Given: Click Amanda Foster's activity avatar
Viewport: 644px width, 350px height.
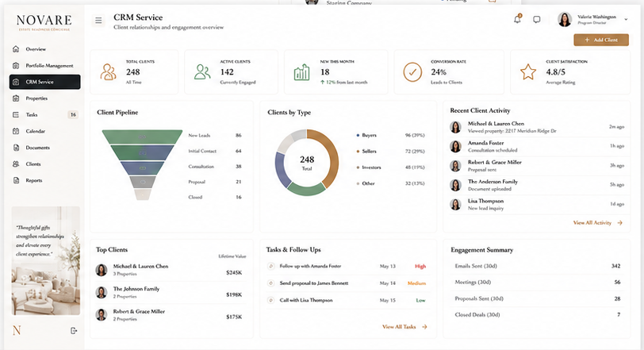Looking at the screenshot, I should tap(455, 146).
